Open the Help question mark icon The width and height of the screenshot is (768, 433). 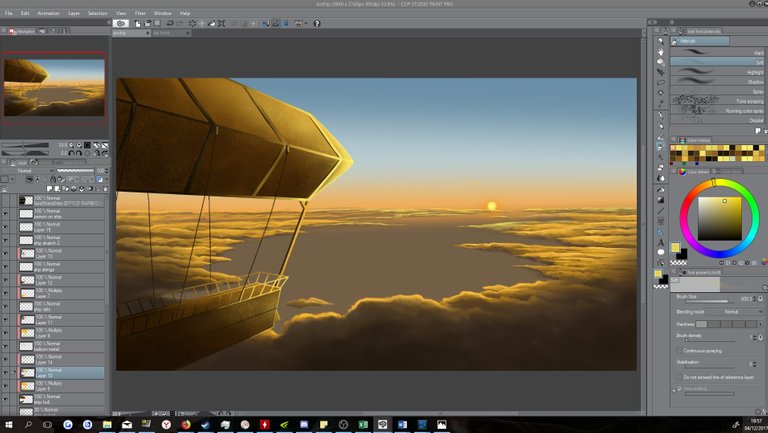coord(317,22)
